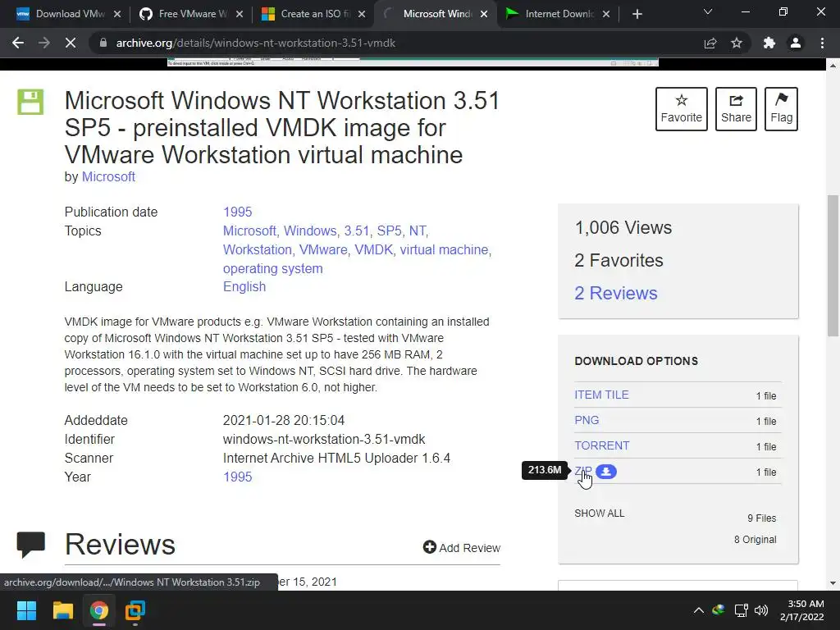The height and width of the screenshot is (630, 840).
Task: Open the volume tray icon
Action: pyautogui.click(x=761, y=610)
